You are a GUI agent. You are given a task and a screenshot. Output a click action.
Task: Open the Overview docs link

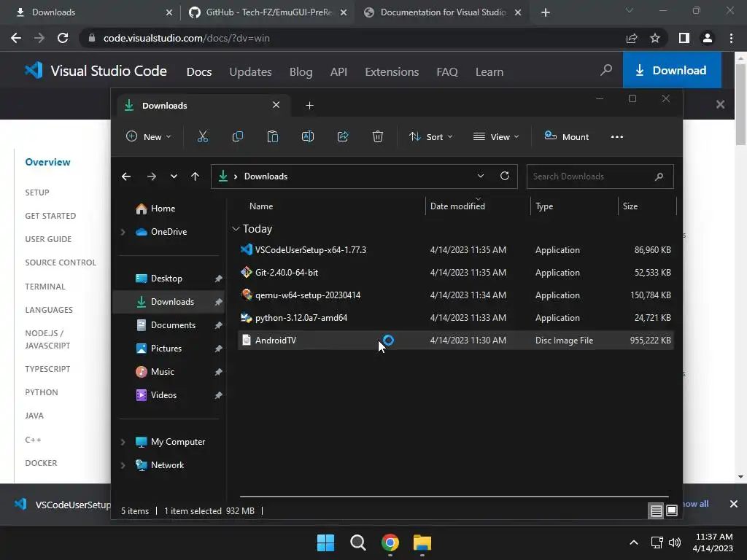click(47, 162)
